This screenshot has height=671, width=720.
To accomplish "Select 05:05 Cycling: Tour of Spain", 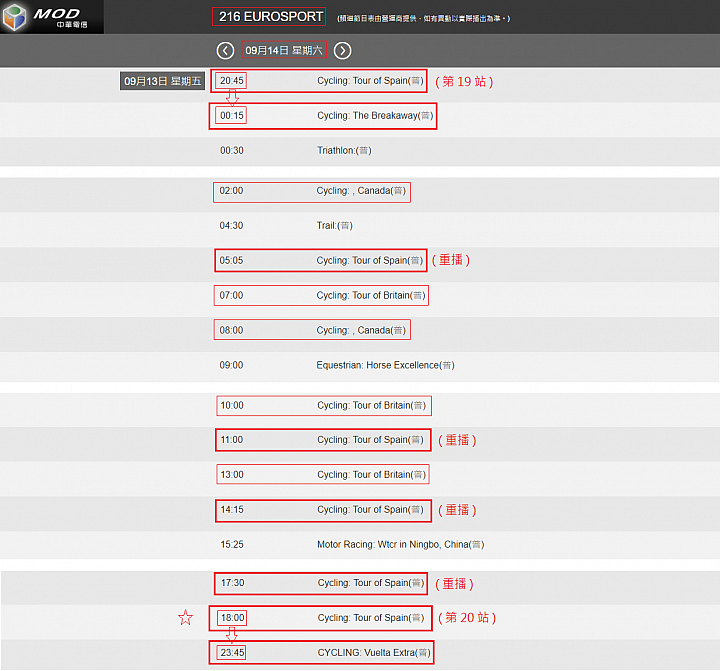I will 321,260.
